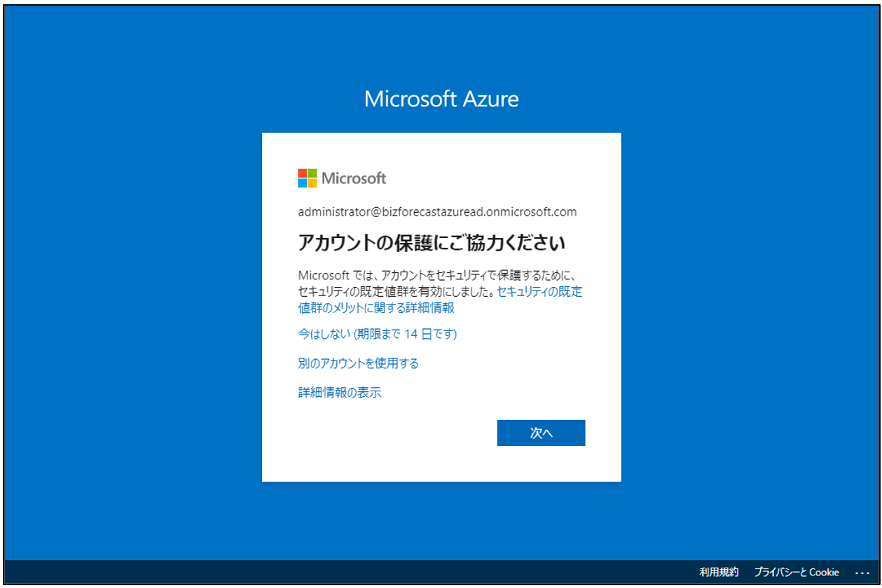Open the 利用規約 terms of use

[x=719, y=573]
